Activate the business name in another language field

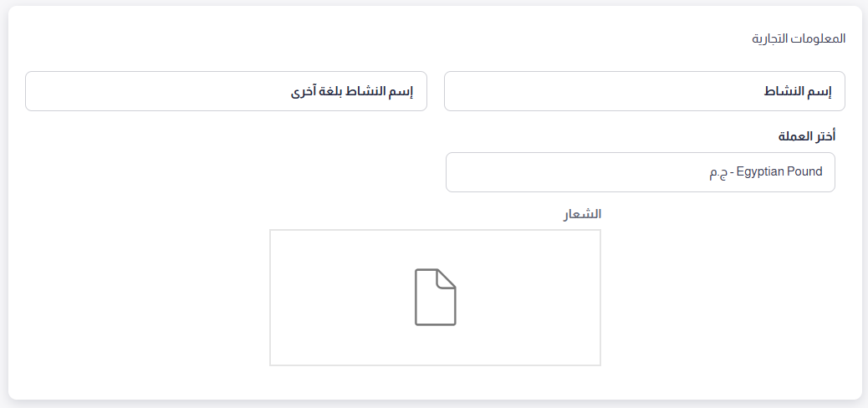(x=226, y=91)
